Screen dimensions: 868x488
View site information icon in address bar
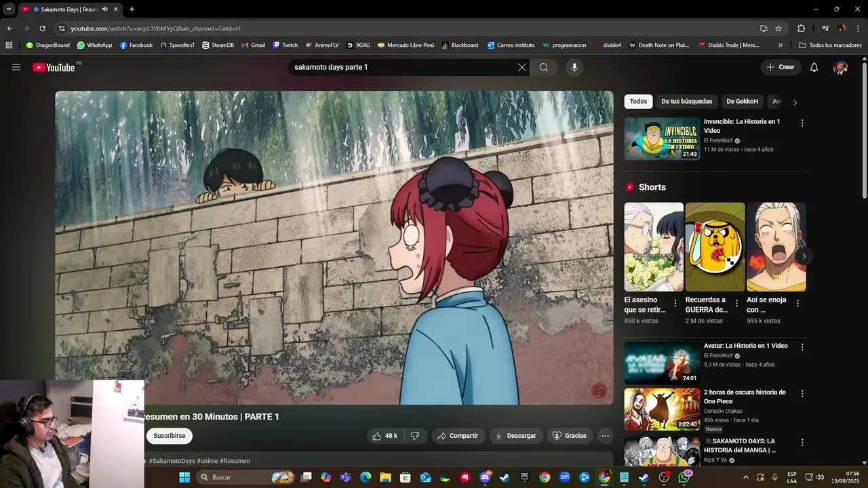tap(62, 28)
